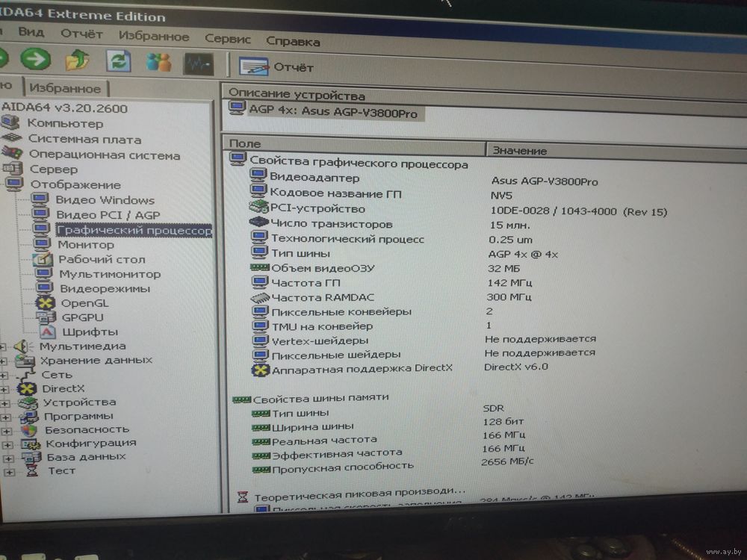Click the green forward arrow toolbar icon
This screenshot has height=560, width=747.
35,60
